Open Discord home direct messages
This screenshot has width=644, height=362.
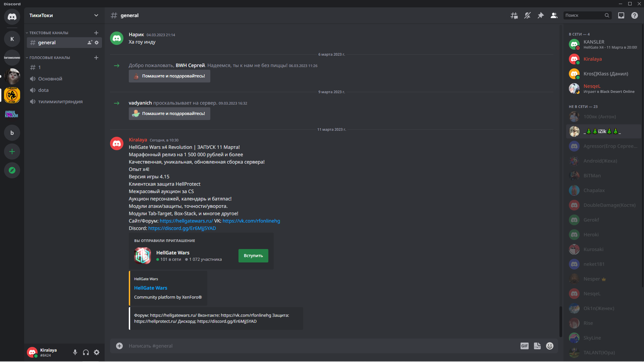[12, 17]
